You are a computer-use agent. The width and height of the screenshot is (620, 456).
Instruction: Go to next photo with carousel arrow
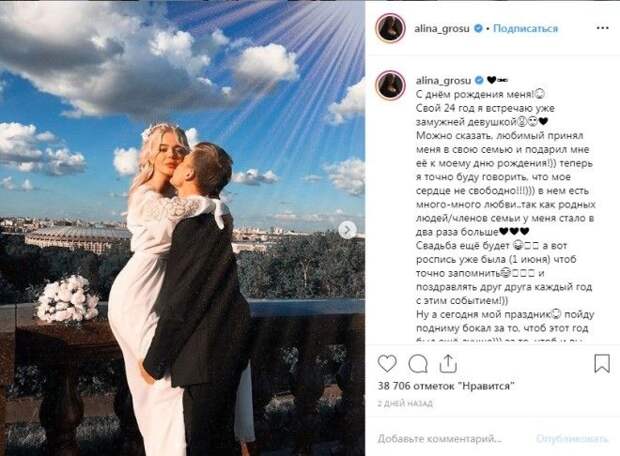click(348, 230)
